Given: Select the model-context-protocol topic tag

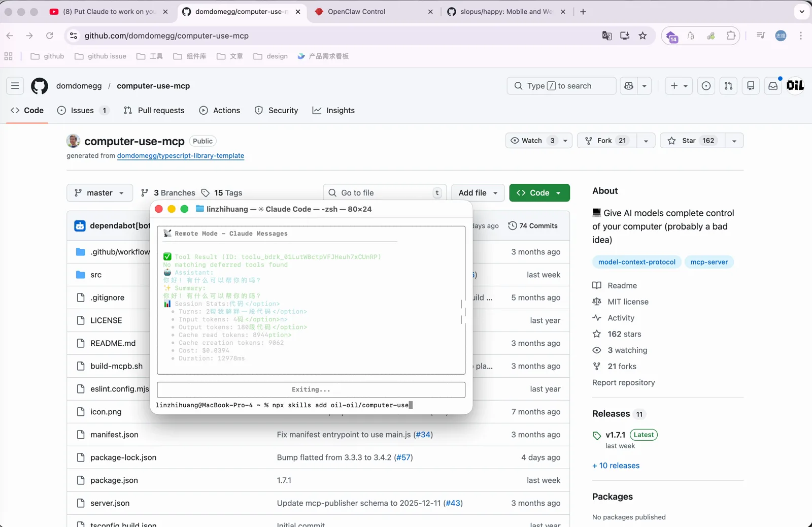Looking at the screenshot, I should 637,262.
